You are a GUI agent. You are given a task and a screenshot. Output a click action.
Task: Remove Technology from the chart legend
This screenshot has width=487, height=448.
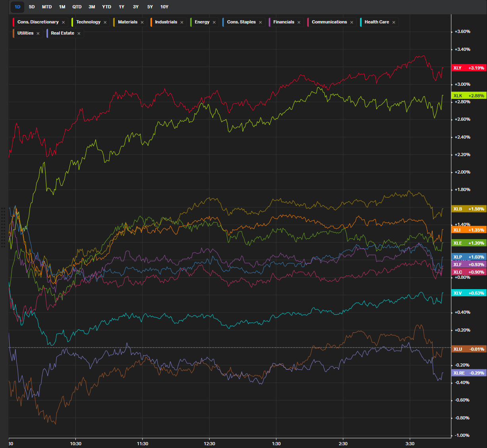pyautogui.click(x=105, y=22)
